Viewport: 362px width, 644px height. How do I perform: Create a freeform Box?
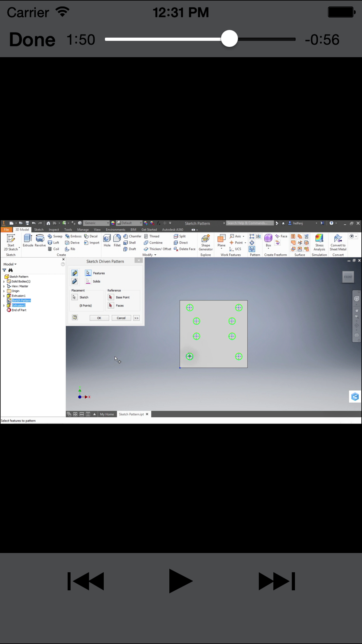tap(268, 242)
